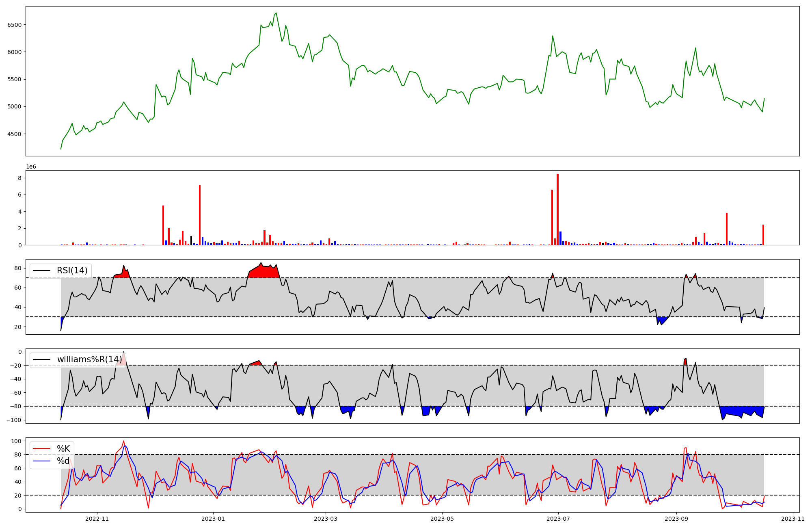Click the 6500 price axis tick label

click(x=14, y=25)
